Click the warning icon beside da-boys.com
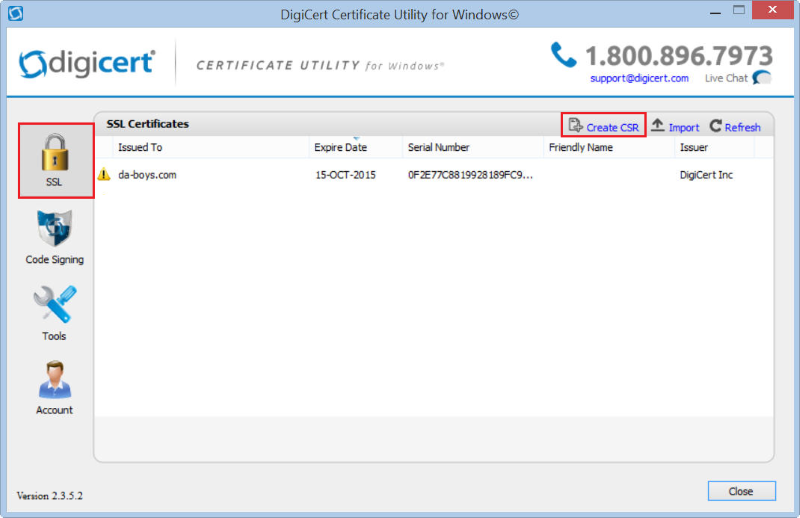Image resolution: width=800 pixels, height=518 pixels. [104, 175]
